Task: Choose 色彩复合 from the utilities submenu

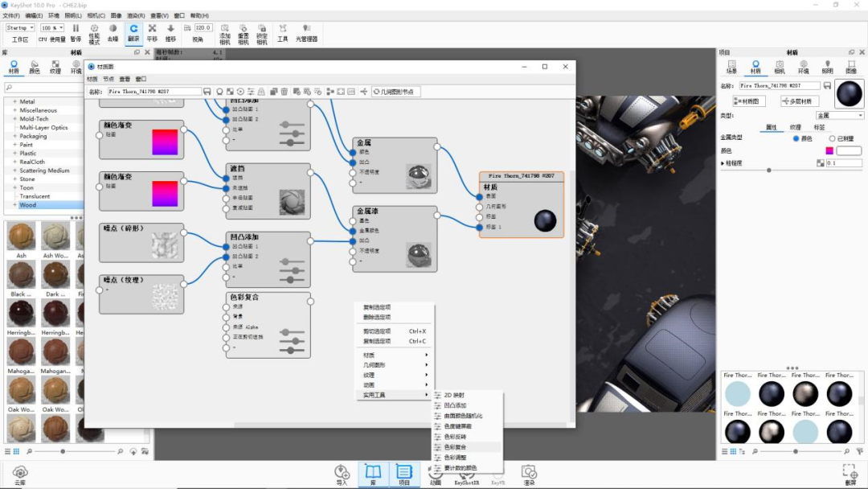Action: (467, 447)
